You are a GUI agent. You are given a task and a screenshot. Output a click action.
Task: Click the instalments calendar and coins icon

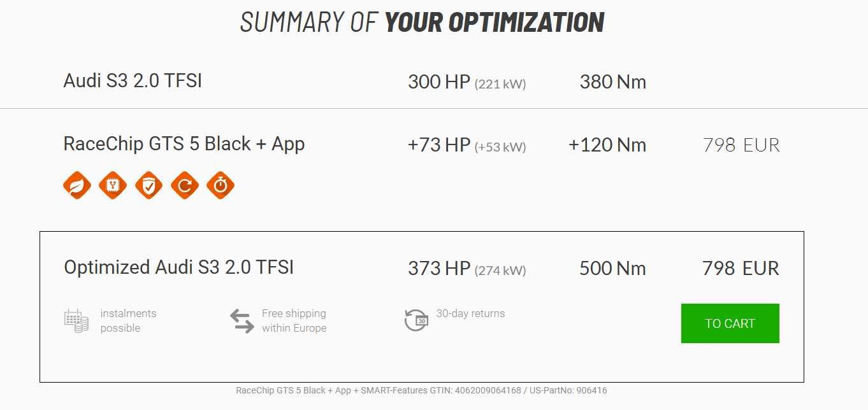(76, 320)
